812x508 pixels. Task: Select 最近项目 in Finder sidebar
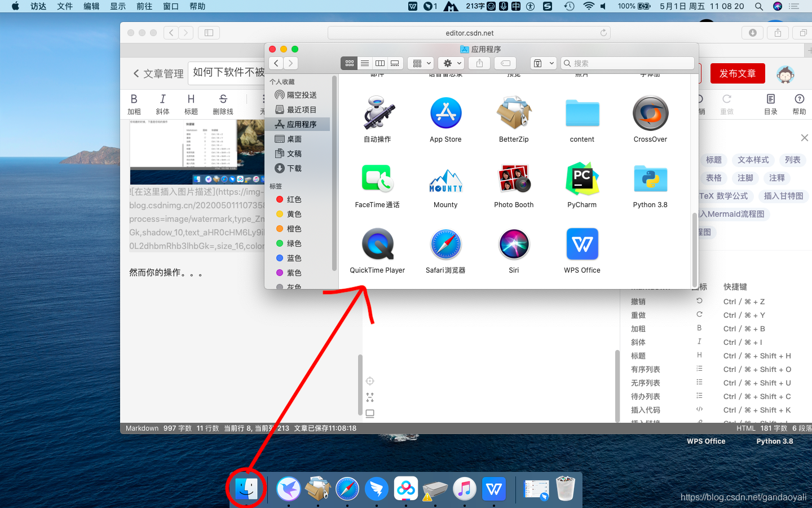pyautogui.click(x=298, y=110)
